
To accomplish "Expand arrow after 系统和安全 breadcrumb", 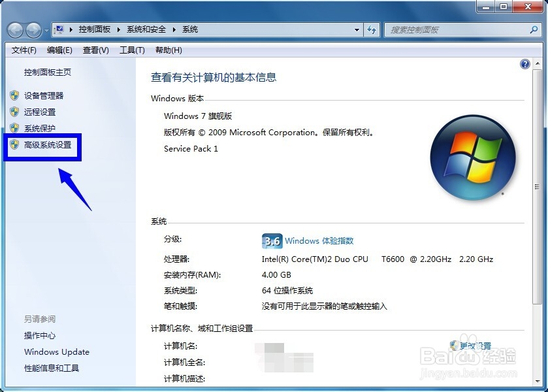I will click(x=174, y=29).
